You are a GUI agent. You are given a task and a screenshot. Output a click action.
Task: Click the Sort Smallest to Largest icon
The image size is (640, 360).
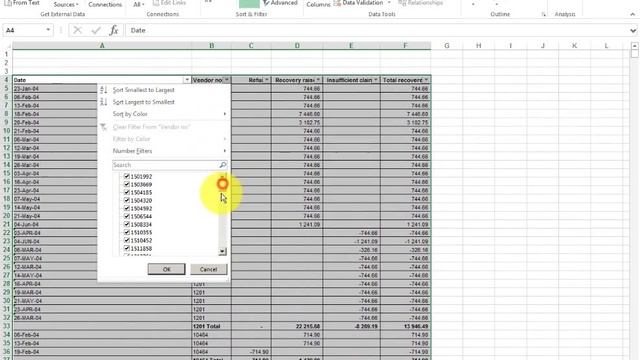[x=104, y=90]
